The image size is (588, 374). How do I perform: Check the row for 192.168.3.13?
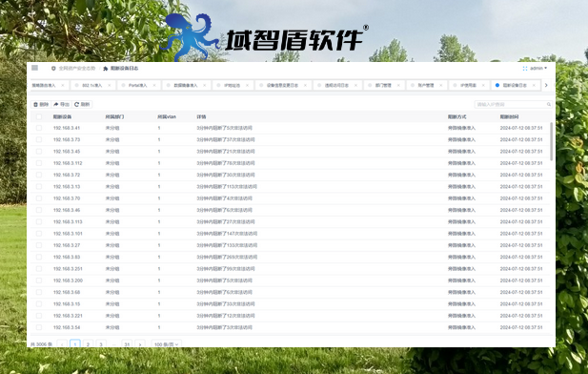click(39, 187)
